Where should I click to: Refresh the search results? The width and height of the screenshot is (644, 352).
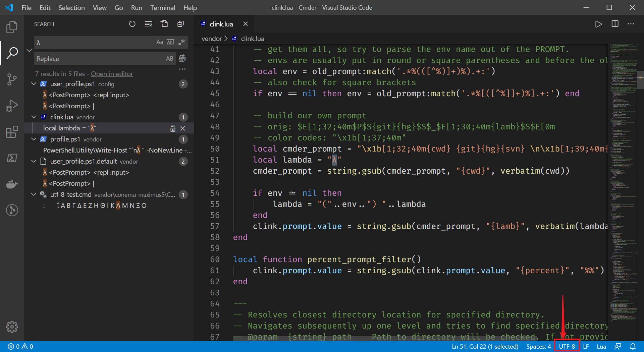pyautogui.click(x=132, y=24)
